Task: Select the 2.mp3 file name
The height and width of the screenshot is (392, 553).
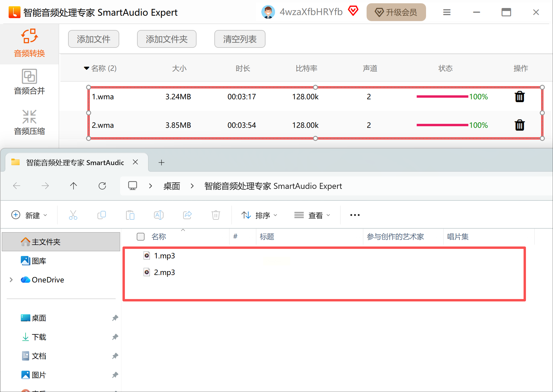Action: (x=164, y=272)
